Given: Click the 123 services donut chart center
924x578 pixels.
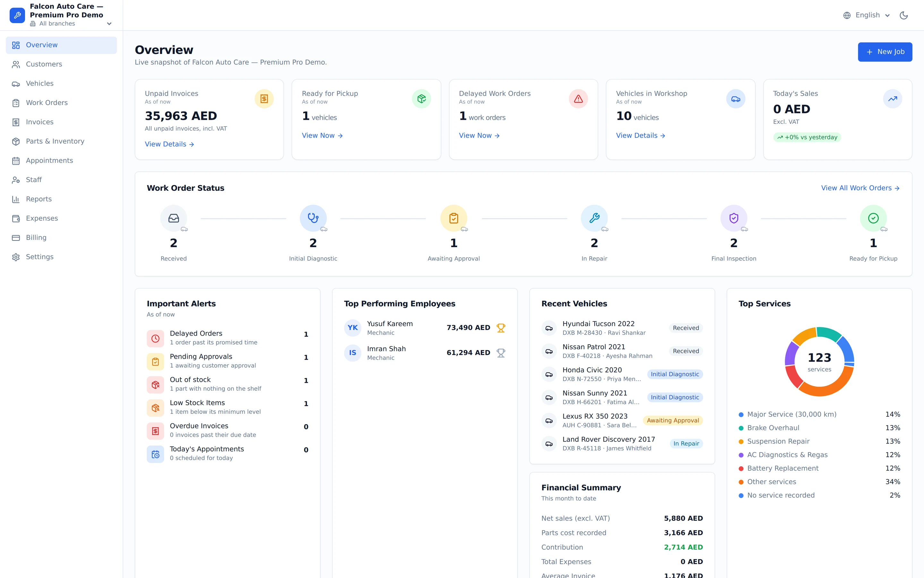Looking at the screenshot, I should 819,362.
